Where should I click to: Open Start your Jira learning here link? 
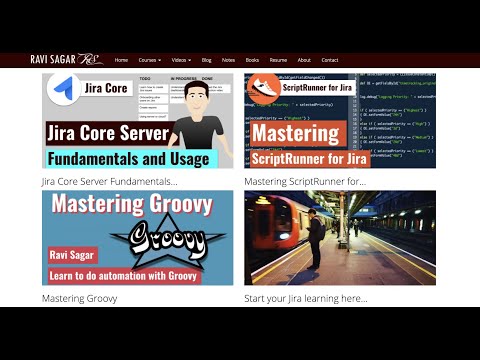click(306, 299)
